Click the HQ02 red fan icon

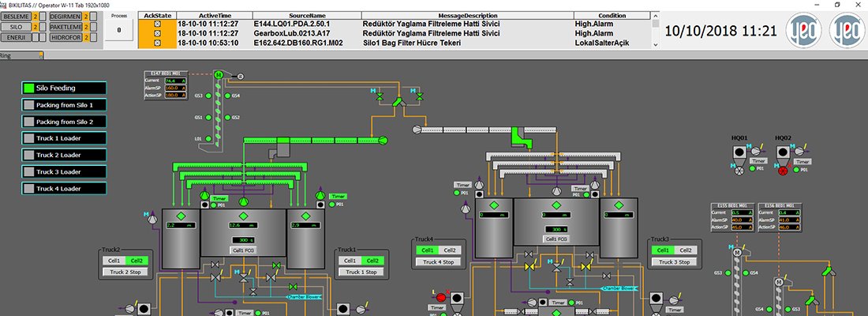783,170
